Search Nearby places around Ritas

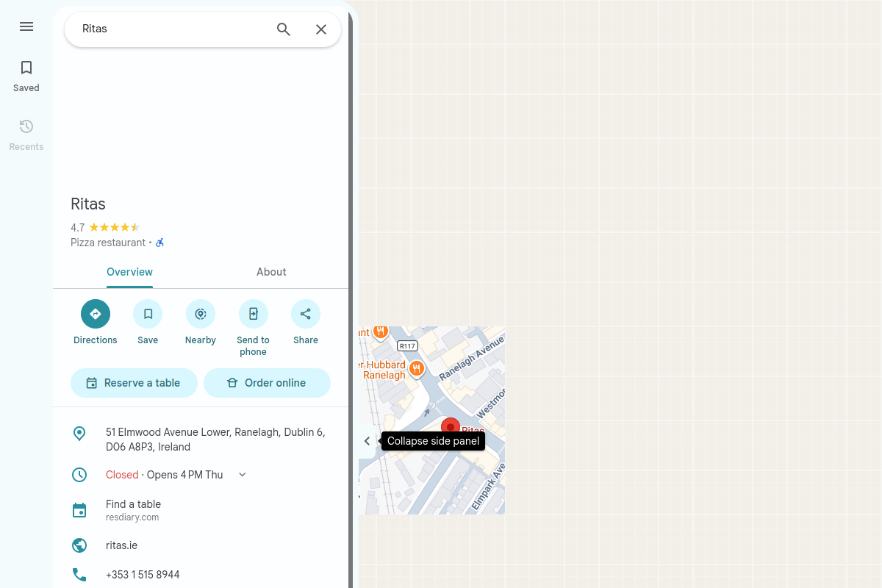pos(201,322)
